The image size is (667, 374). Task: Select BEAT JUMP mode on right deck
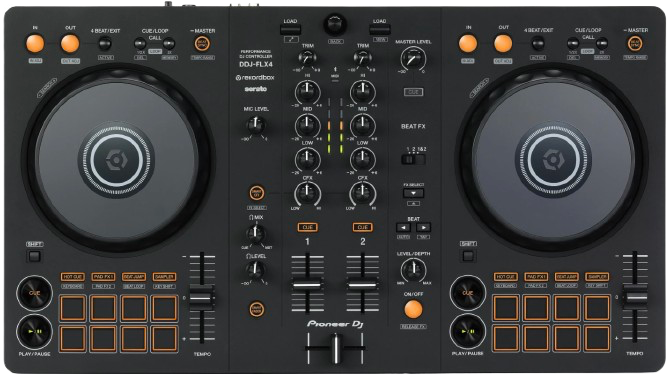(567, 277)
